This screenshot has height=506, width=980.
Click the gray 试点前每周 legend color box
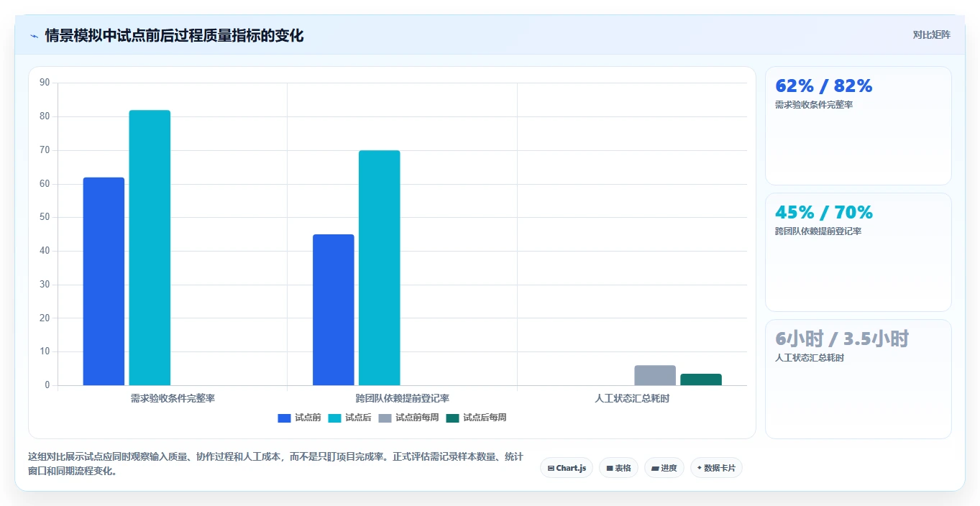point(385,418)
